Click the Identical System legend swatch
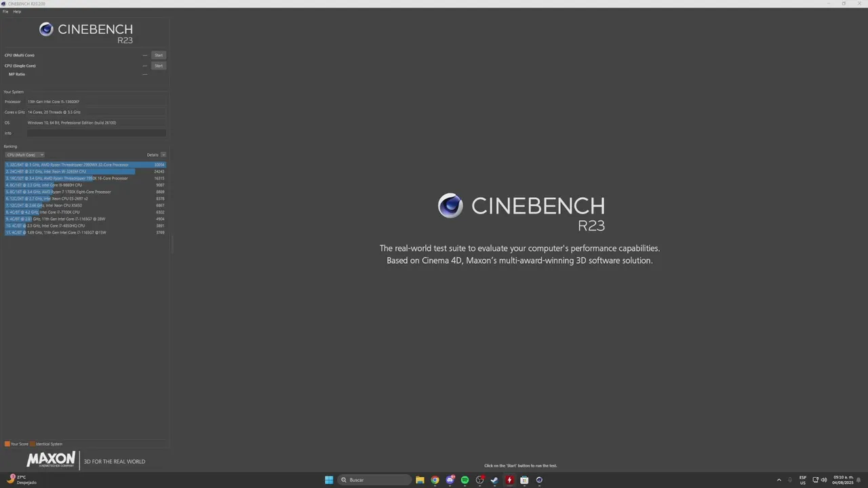 click(33, 444)
